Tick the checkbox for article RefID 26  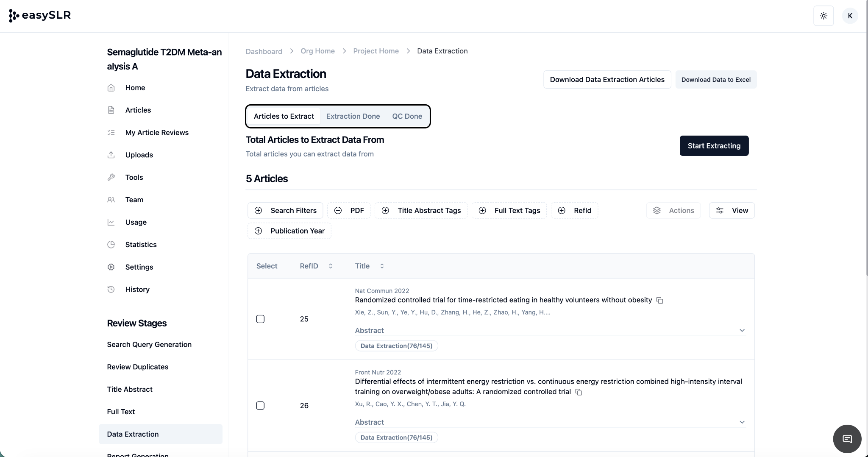[260, 406]
